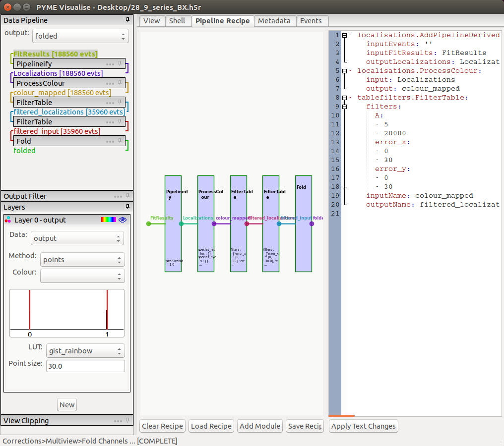Toggle visibility of Layer 0 - output
Image resolution: width=504 pixels, height=446 pixels.
[122, 220]
